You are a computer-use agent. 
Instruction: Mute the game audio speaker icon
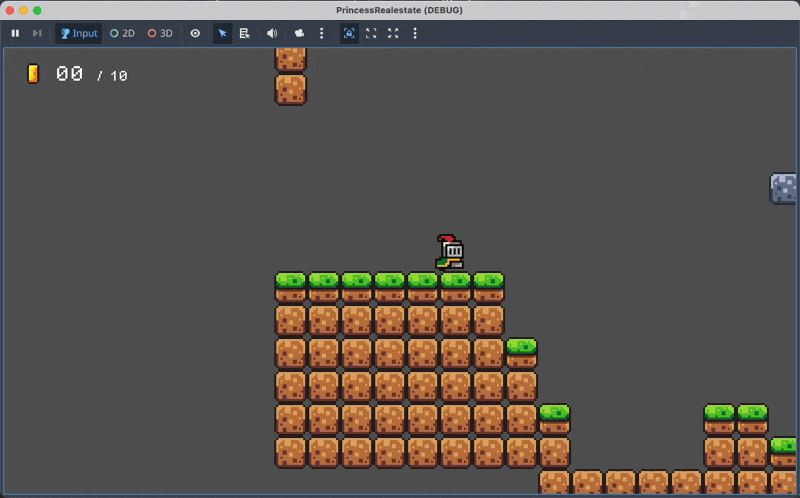272,33
